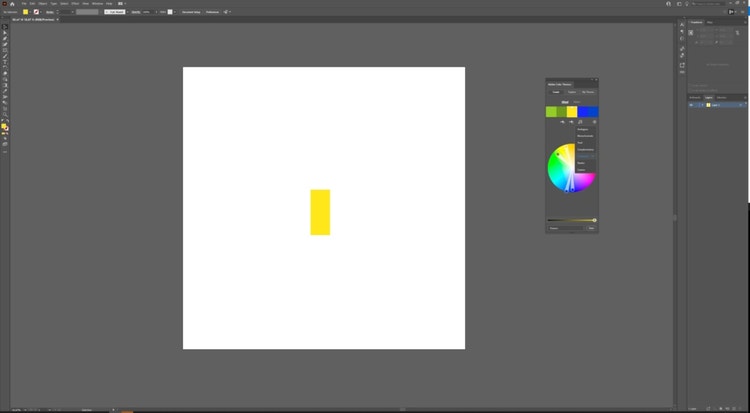This screenshot has height=413, width=750.
Task: Select the Rectangle tool
Action: (5, 50)
